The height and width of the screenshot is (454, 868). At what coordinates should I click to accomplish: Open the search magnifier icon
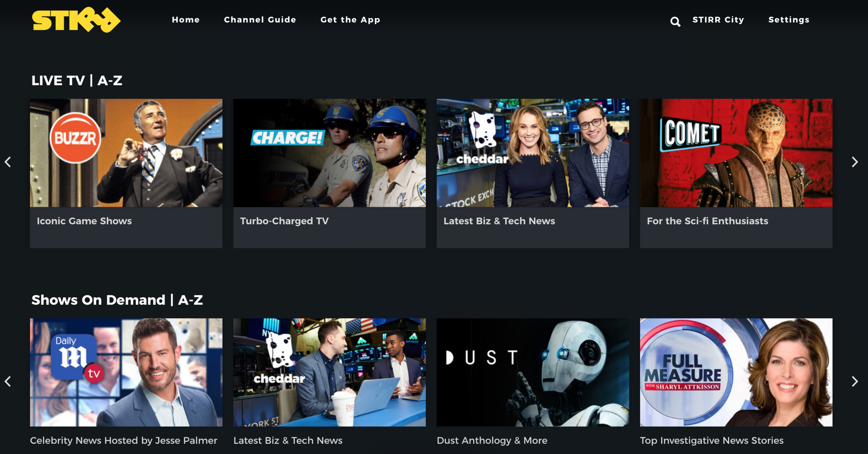(675, 22)
